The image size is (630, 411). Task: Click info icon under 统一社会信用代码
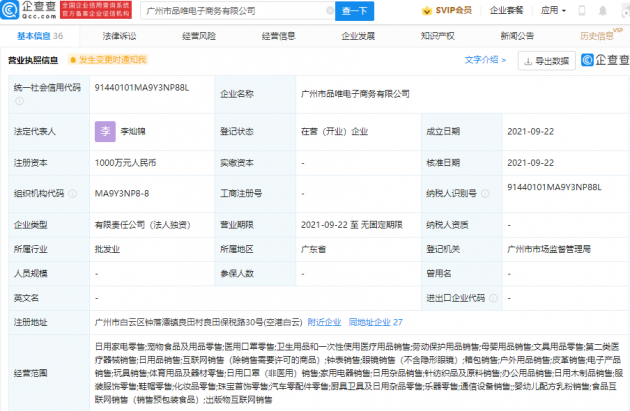tap(19, 101)
